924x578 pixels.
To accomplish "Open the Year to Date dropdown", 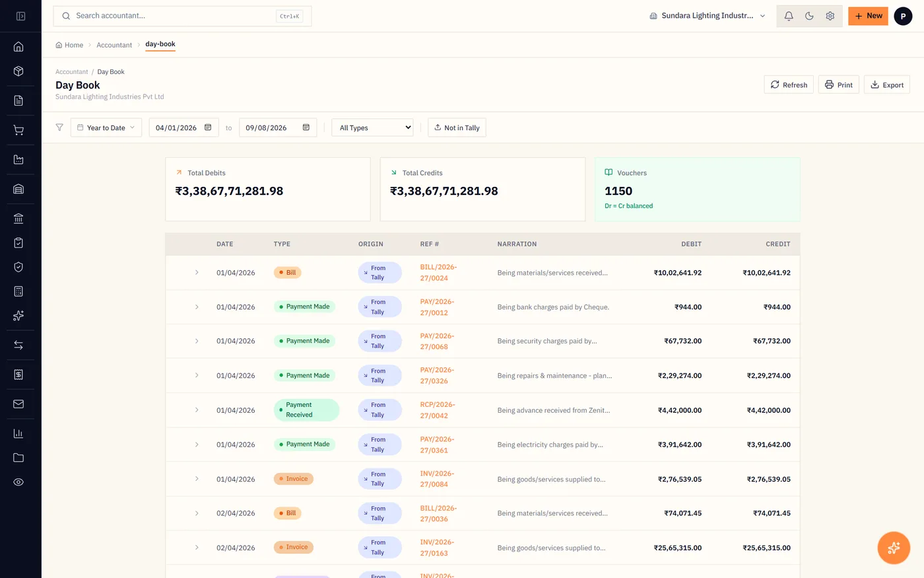I will coord(106,127).
